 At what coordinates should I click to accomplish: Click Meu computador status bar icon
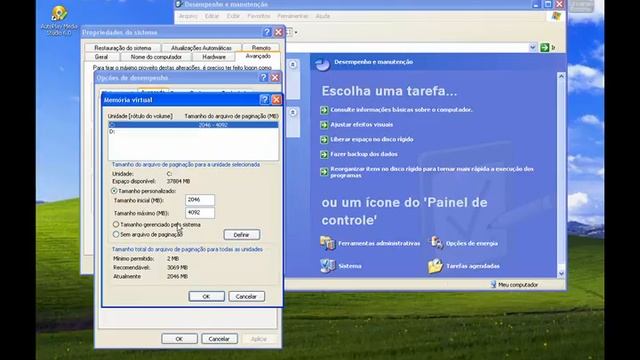coord(493,284)
